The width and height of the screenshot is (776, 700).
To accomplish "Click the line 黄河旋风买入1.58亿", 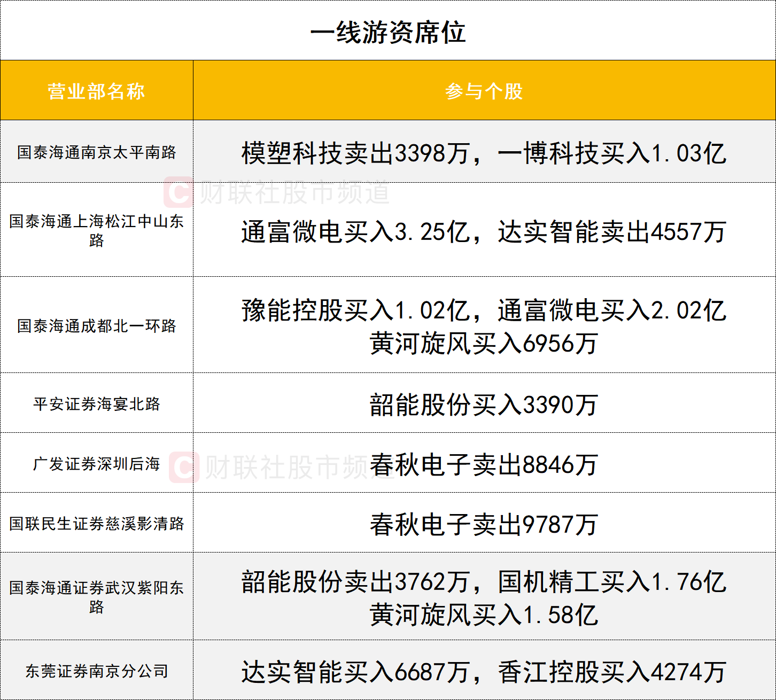I will tap(484, 615).
